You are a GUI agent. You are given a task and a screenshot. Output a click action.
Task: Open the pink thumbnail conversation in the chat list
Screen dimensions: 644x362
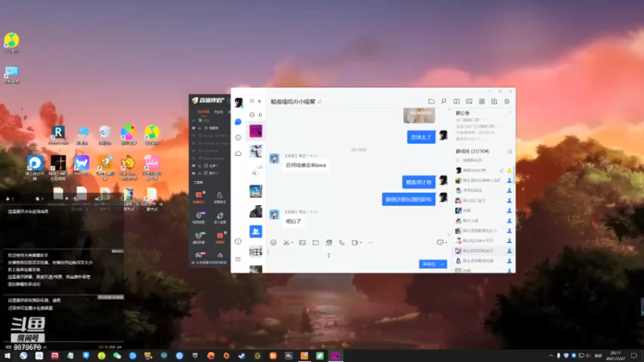click(256, 131)
